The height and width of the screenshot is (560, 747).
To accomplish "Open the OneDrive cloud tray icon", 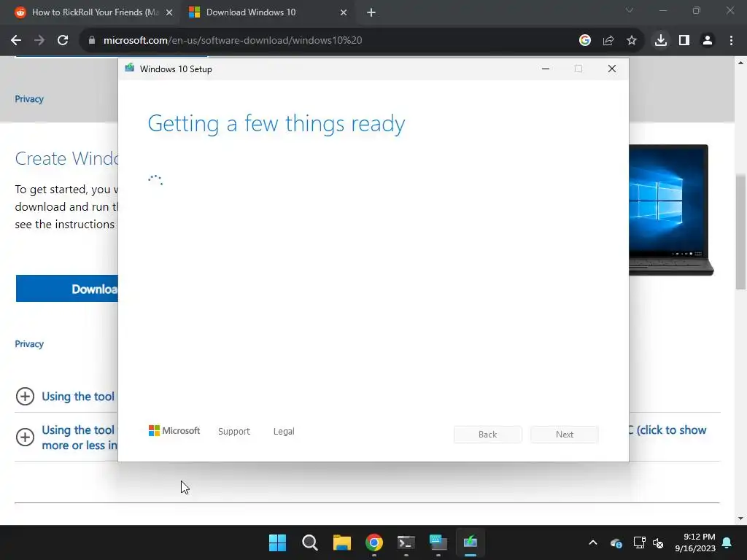I will click(616, 542).
